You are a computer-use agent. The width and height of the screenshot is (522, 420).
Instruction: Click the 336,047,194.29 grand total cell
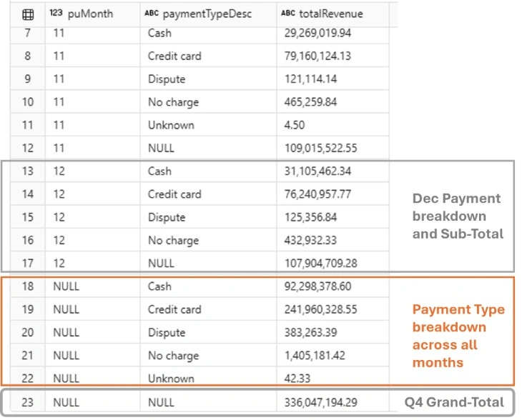pos(320,402)
